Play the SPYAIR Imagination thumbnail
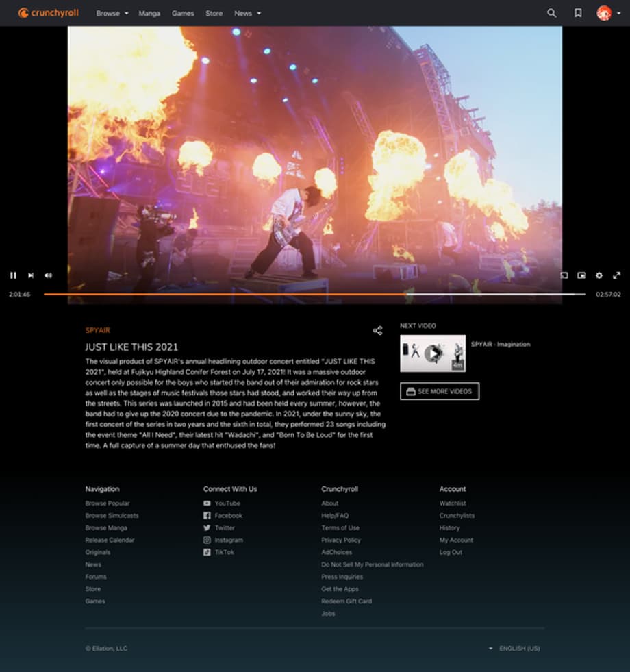 click(x=433, y=353)
